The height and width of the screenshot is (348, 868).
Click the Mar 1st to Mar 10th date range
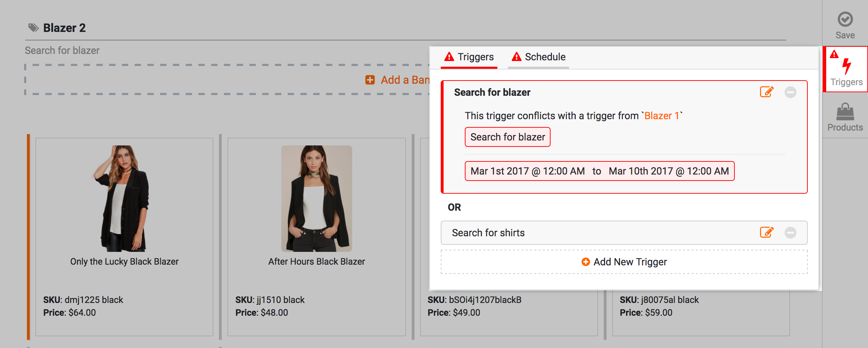(599, 171)
